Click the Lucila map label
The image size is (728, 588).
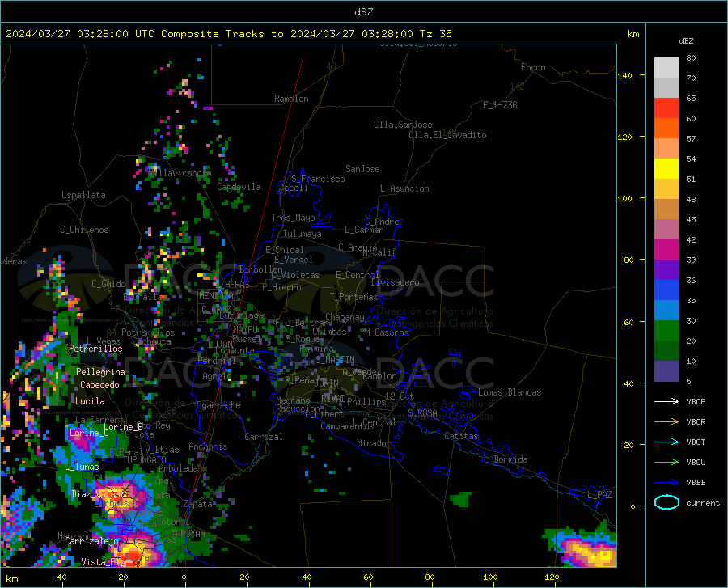(90, 401)
